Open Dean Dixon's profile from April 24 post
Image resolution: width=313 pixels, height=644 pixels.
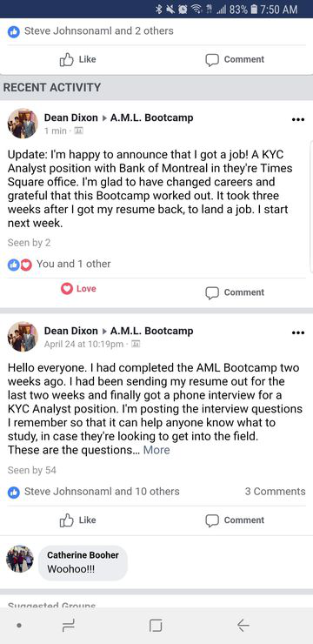71,331
